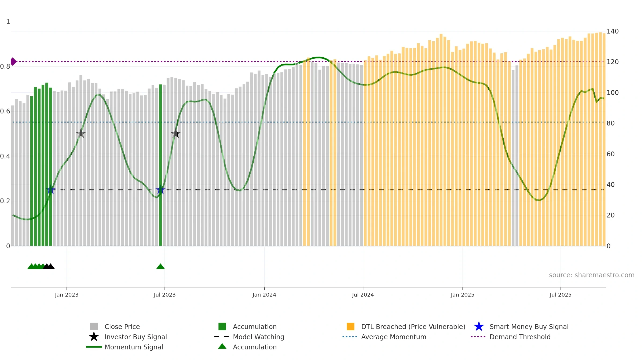The image size is (644, 362).
Task: Click the source: sharemaestro.com text
Action: coord(591,275)
